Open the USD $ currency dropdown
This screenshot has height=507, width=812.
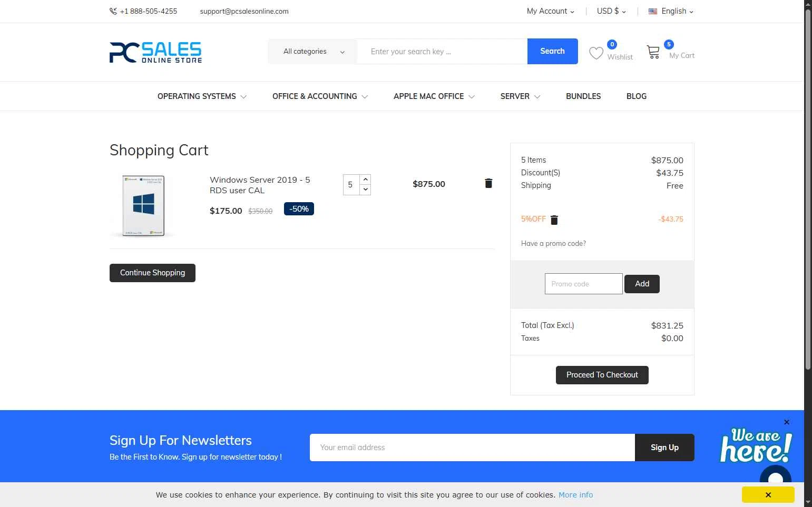click(x=611, y=11)
